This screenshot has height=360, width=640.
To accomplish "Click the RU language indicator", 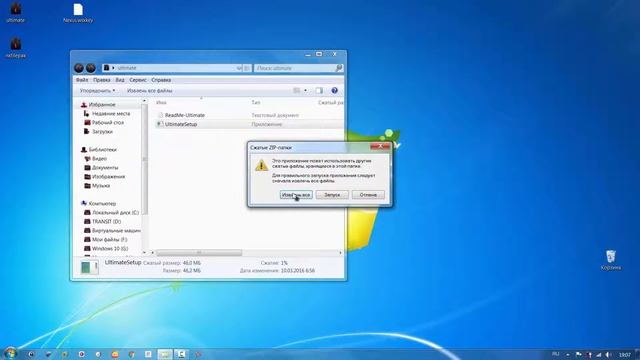I will (555, 354).
